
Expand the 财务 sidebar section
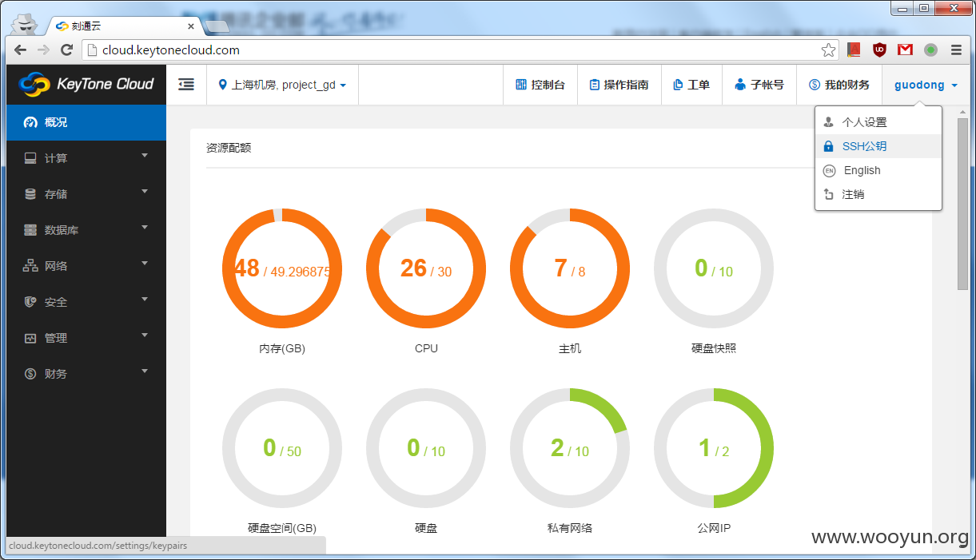(x=86, y=374)
